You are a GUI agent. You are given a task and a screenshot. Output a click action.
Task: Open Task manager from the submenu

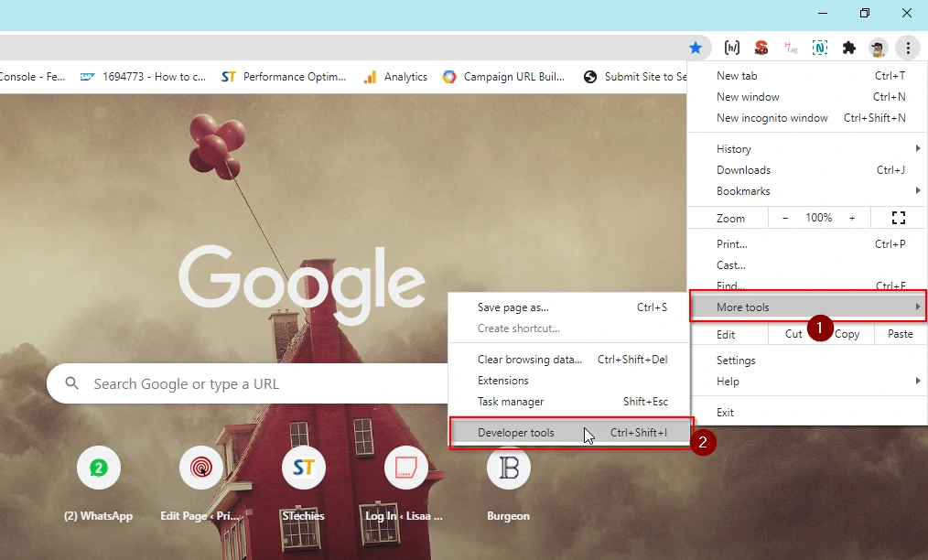pyautogui.click(x=569, y=402)
